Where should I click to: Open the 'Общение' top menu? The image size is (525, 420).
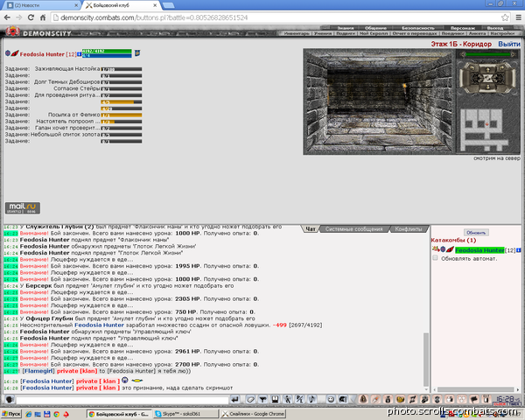point(375,28)
